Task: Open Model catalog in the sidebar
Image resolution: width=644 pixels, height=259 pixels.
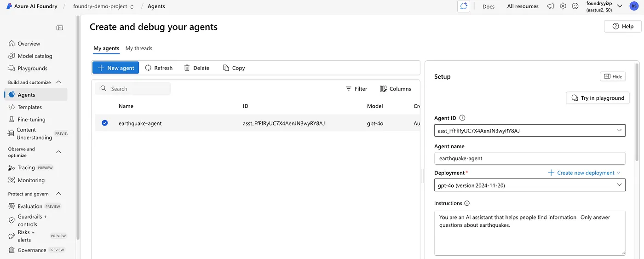Action: pyautogui.click(x=35, y=56)
